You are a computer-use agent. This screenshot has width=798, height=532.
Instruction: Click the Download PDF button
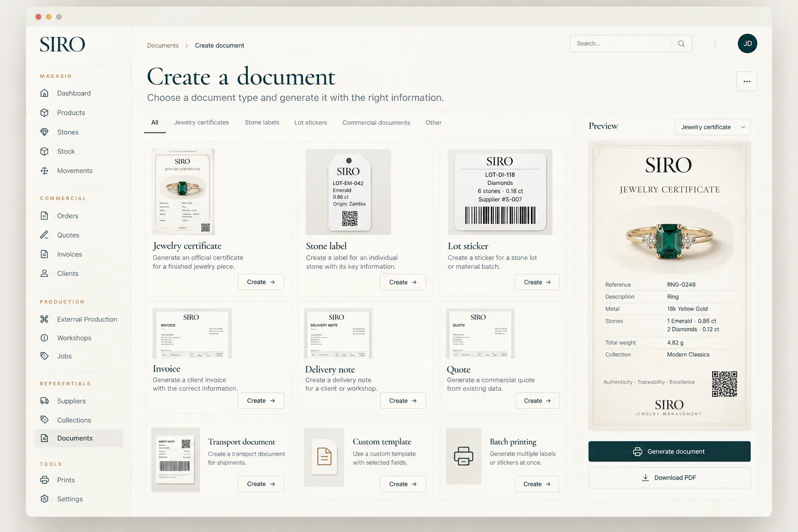click(670, 477)
